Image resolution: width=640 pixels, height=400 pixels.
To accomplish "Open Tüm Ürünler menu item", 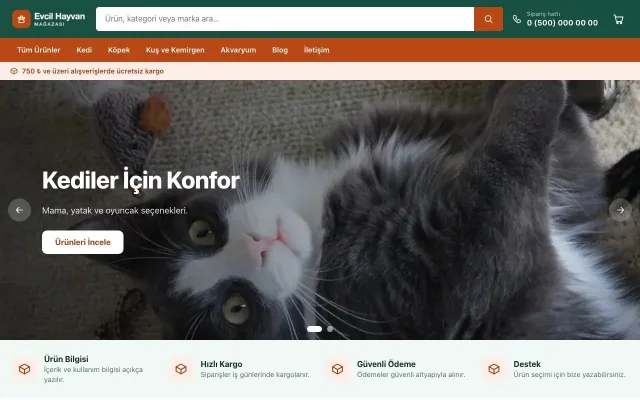I will [x=39, y=50].
